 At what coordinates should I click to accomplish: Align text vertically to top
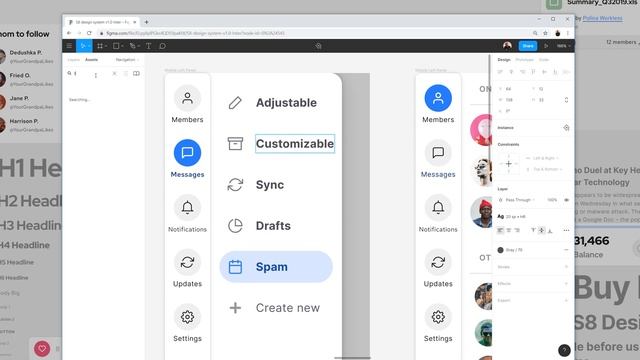pyautogui.click(x=533, y=230)
